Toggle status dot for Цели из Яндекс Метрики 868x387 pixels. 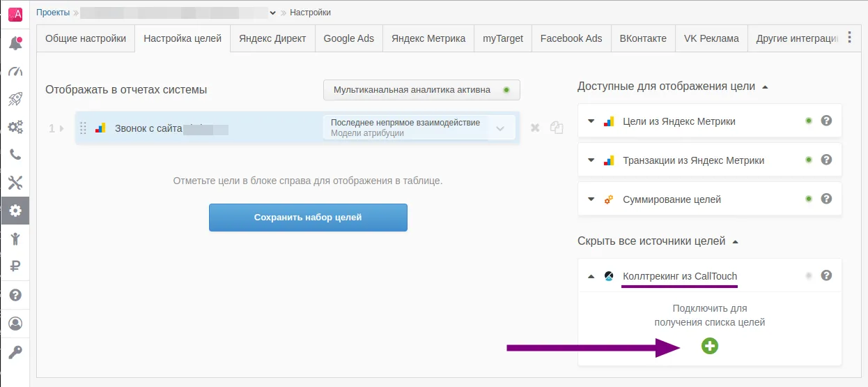[809, 121]
